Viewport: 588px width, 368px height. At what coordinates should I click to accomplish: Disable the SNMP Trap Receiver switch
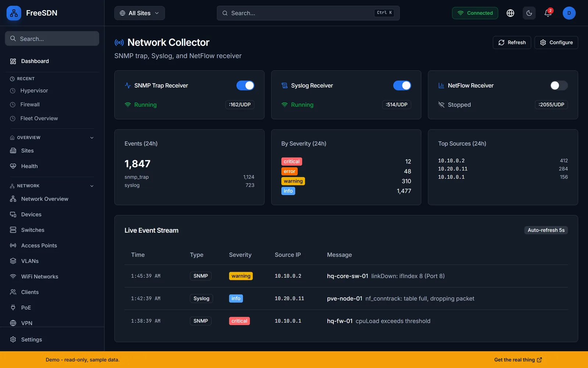click(x=245, y=85)
